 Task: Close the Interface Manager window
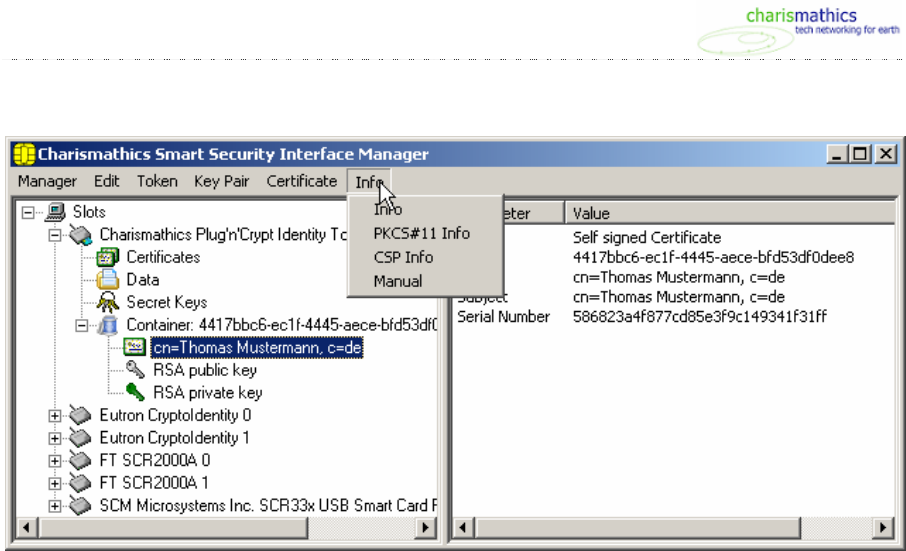(x=886, y=154)
